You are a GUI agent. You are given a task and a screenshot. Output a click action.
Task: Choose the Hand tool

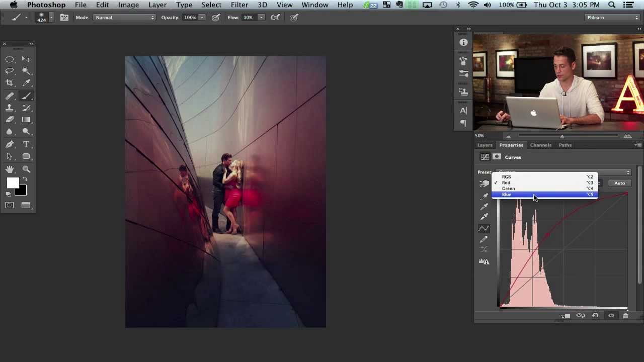tap(10, 169)
